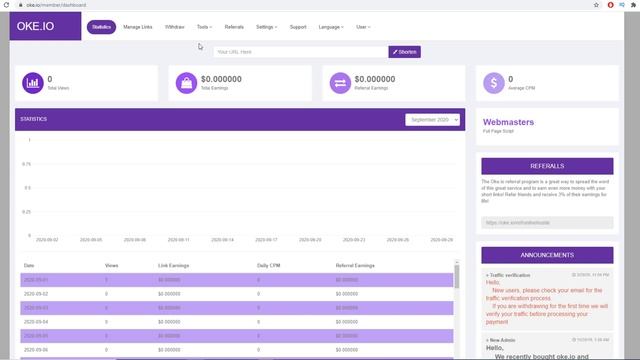
Task: Click the STATISTICS panel title
Action: tap(33, 119)
